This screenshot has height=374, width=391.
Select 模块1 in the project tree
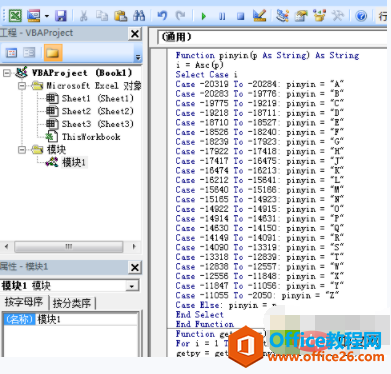point(74,162)
